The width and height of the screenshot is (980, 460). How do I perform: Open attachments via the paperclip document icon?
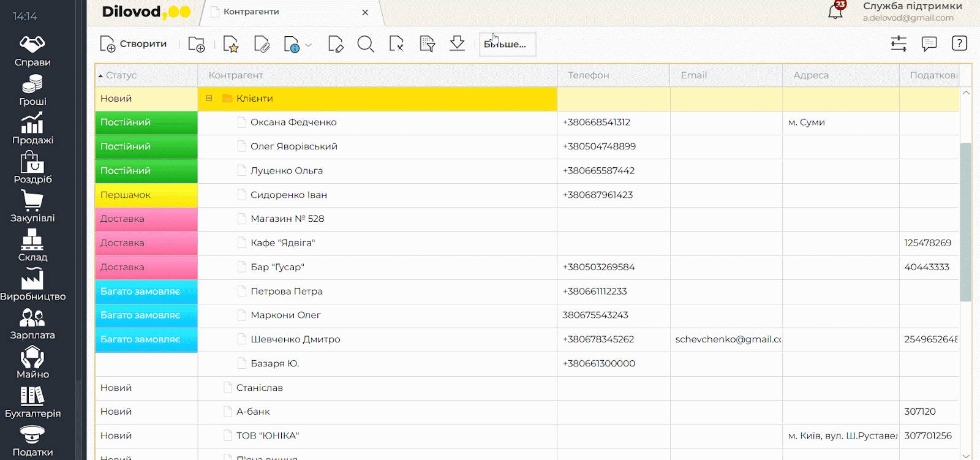(x=262, y=44)
